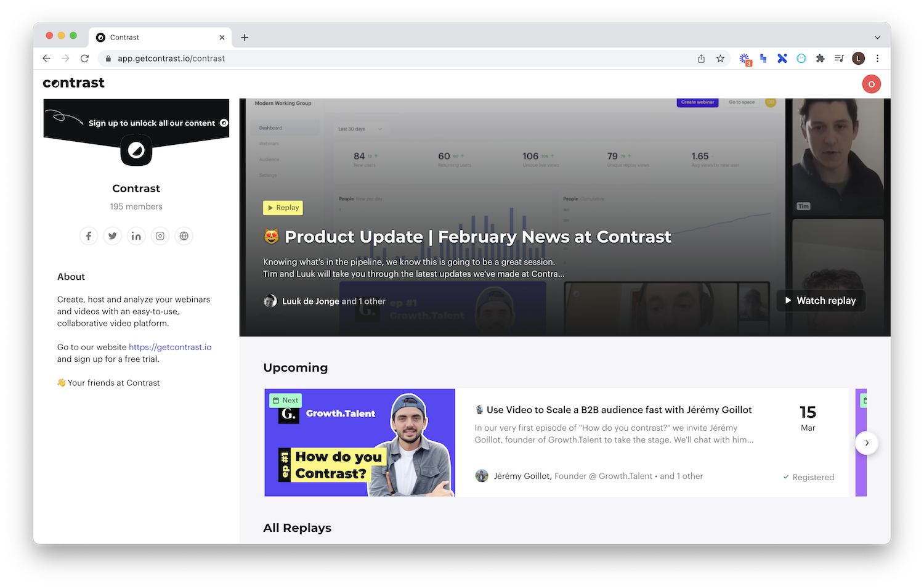Viewport: 924px width, 588px height.
Task: Bookmark page with star icon
Action: click(720, 59)
